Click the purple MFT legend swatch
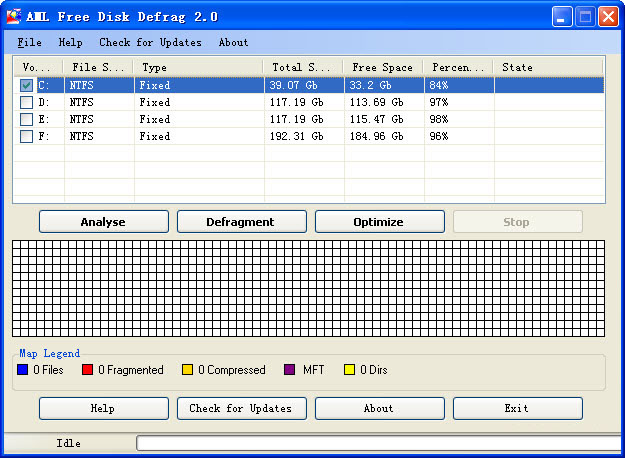The width and height of the screenshot is (625, 458). (x=290, y=370)
